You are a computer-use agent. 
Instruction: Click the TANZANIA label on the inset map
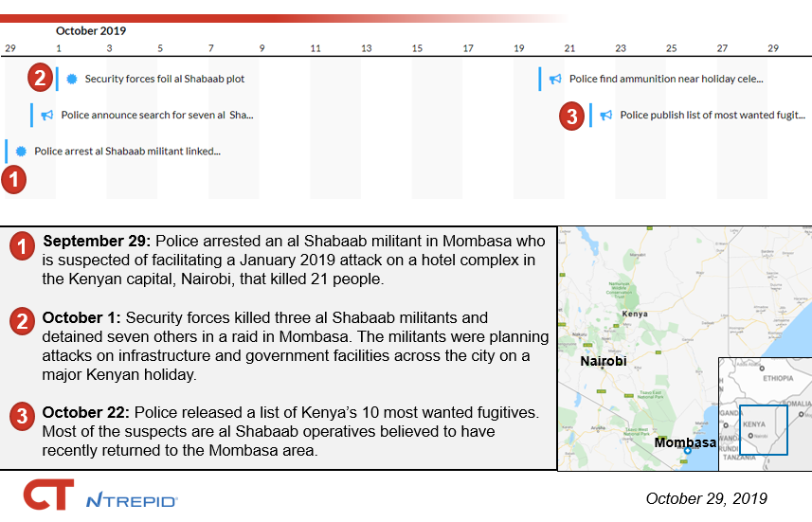[x=739, y=458]
